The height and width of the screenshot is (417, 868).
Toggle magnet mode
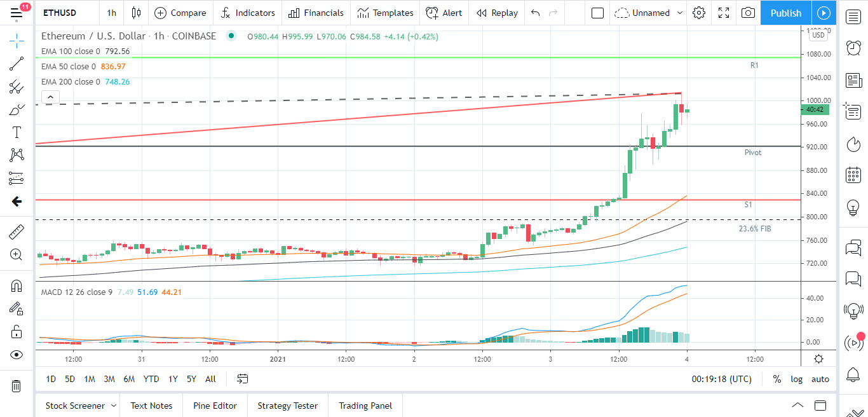tap(17, 286)
